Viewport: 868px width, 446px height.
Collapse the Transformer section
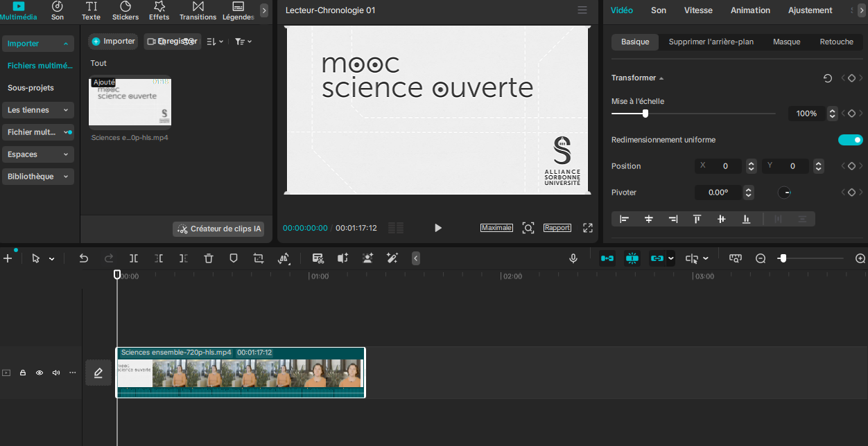click(x=661, y=78)
